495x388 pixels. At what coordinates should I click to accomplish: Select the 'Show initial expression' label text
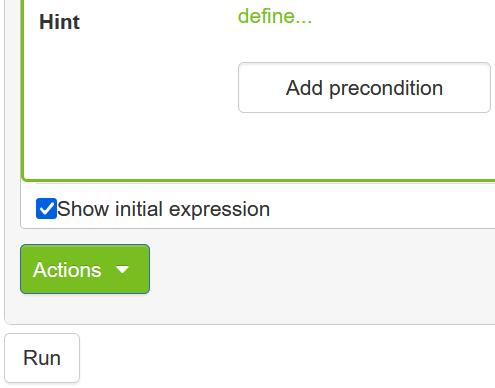(163, 209)
